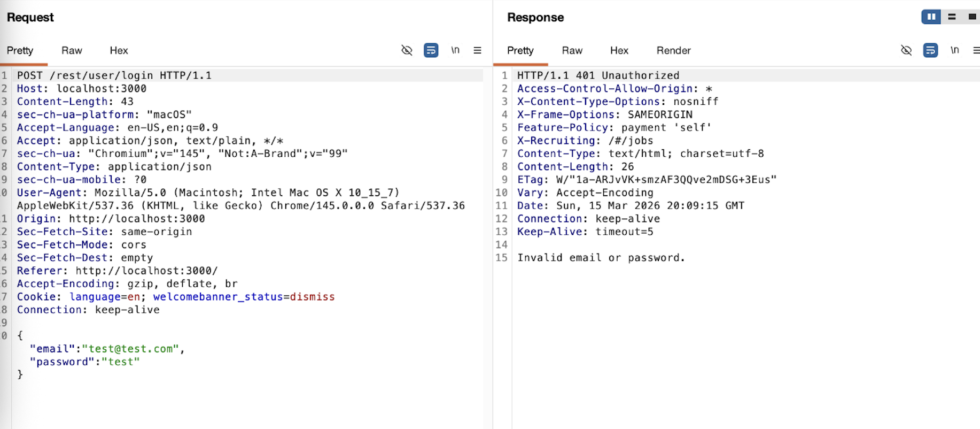The image size is (980, 429).
Task: Click the X-Content-Type-Options: nosniff header
Action: tap(617, 101)
